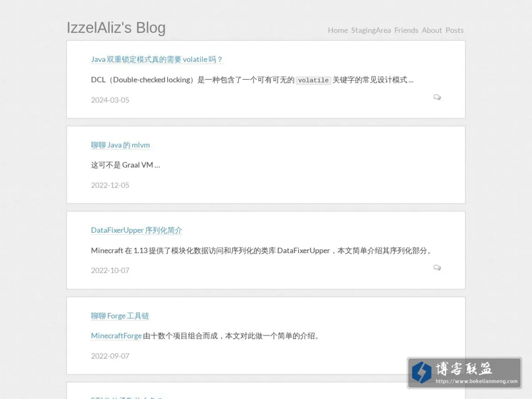Viewport: 532px width, 399px height.
Task: Click excerpt "这可不是 Graal VM …"
Action: pos(125,165)
